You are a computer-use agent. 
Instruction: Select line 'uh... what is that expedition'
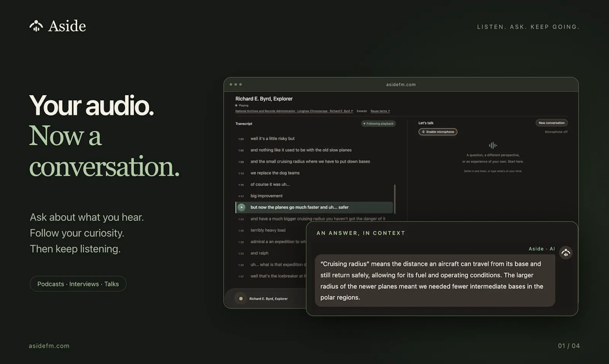[x=278, y=264]
